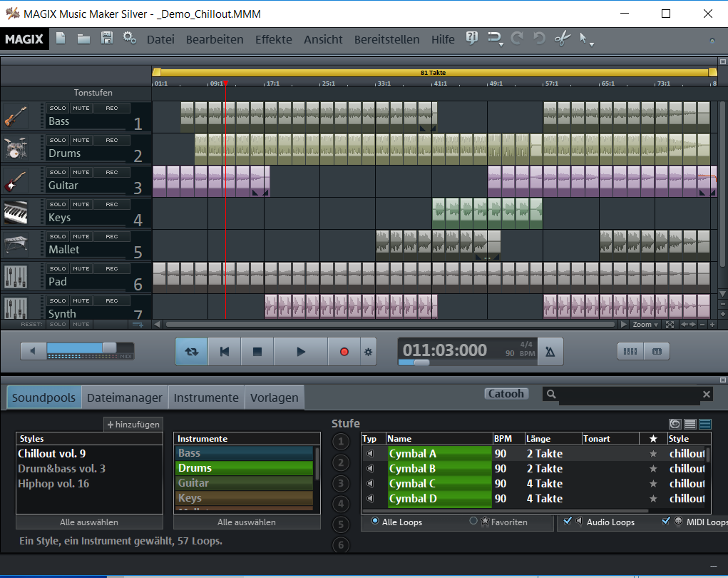Screen dimensions: 728x578
Task: Select the Alle Loops radio button
Action: 375,521
